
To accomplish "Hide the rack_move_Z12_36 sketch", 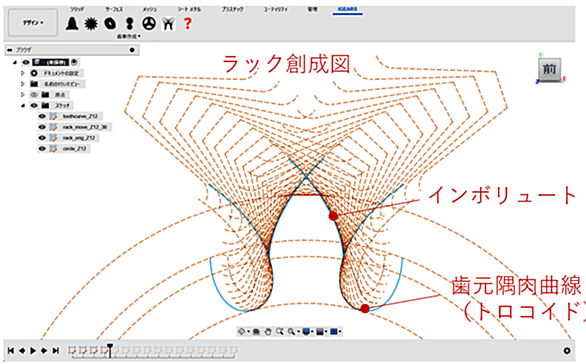I will tap(42, 127).
